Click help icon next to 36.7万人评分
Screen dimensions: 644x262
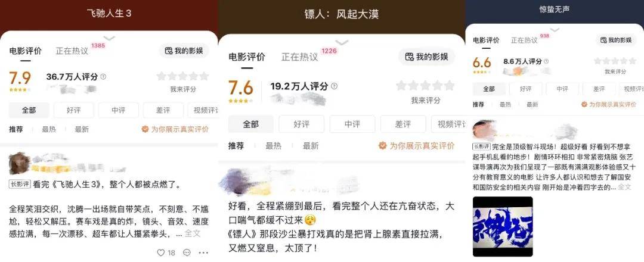tap(103, 77)
